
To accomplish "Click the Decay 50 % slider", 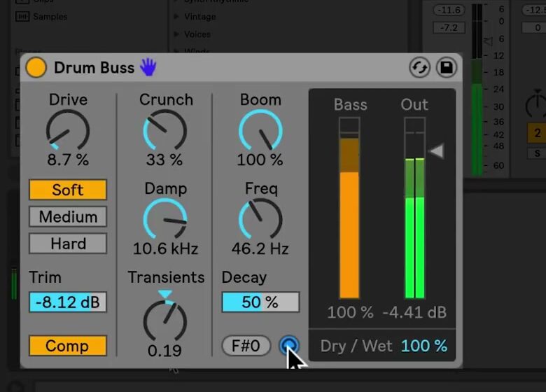I will coord(260,302).
